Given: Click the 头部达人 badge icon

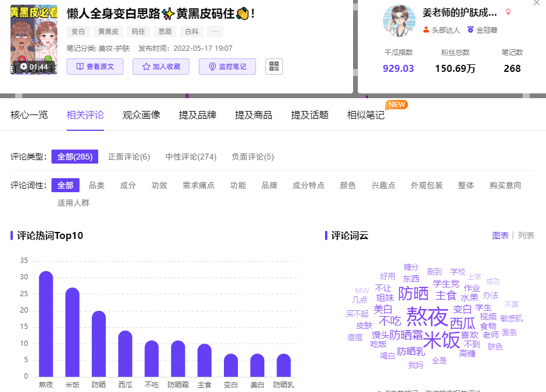Looking at the screenshot, I should [426, 30].
